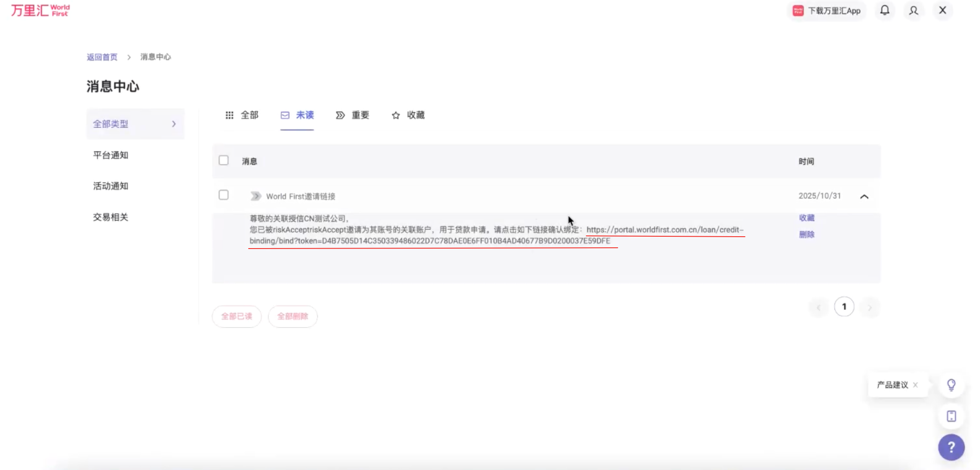This screenshot has width=980, height=470.
Task: Open the lightbulb product suggestion icon
Action: pyautogui.click(x=951, y=385)
